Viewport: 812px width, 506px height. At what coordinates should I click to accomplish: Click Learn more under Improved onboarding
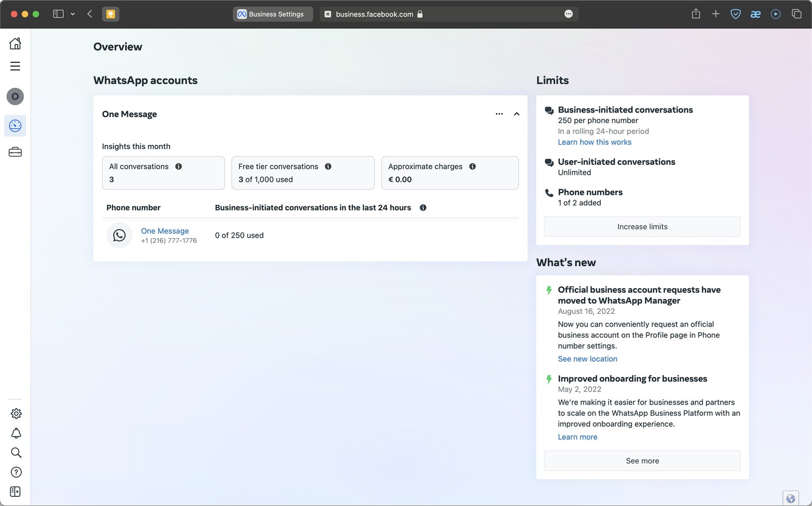[578, 437]
